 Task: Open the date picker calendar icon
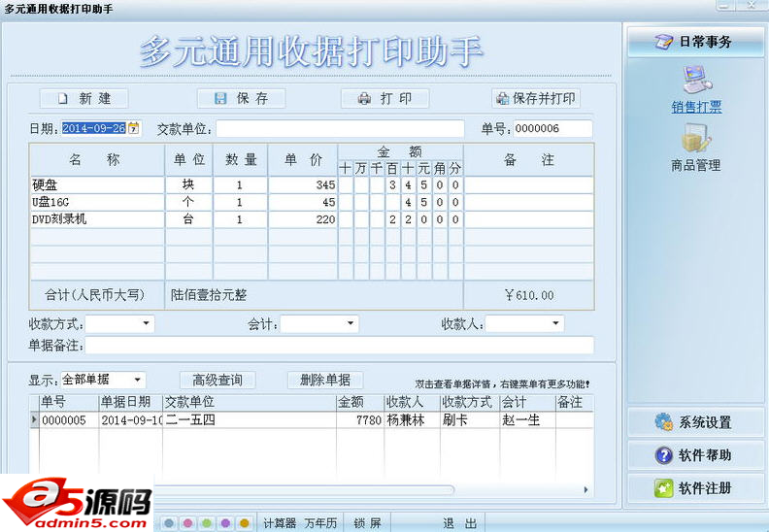133,128
